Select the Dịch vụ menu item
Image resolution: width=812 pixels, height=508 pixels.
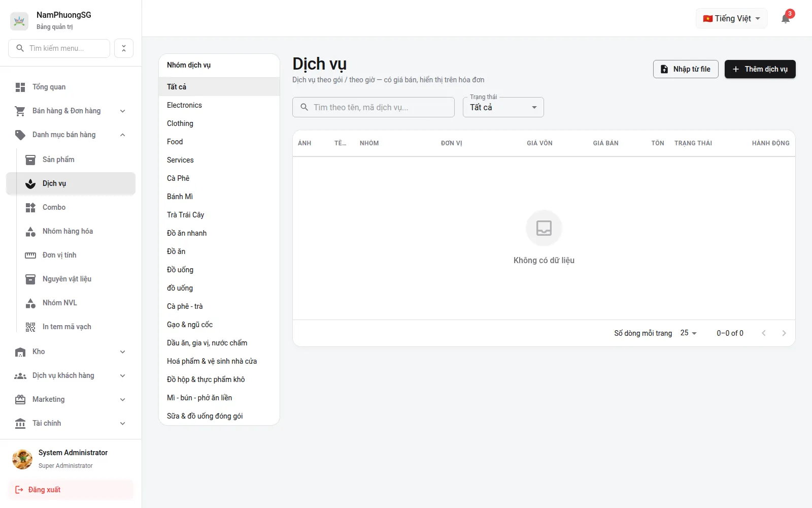pos(71,183)
